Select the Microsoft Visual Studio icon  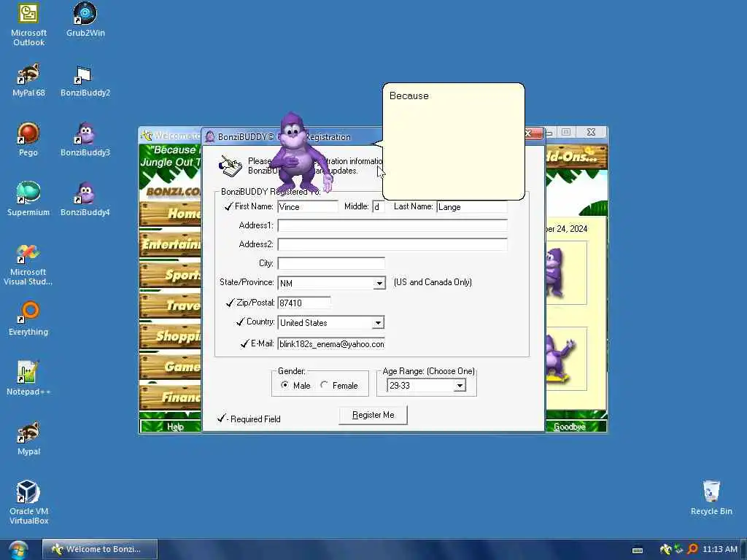click(28, 264)
